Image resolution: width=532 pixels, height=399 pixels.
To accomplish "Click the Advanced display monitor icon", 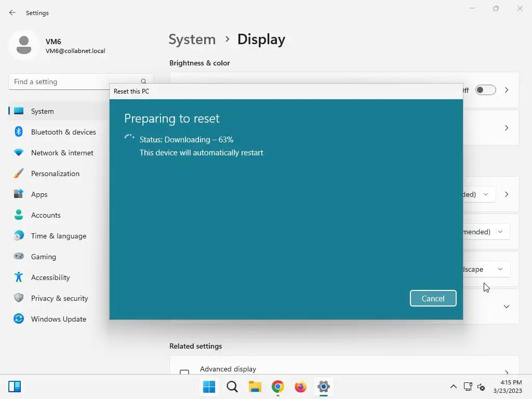I will [x=184, y=372].
